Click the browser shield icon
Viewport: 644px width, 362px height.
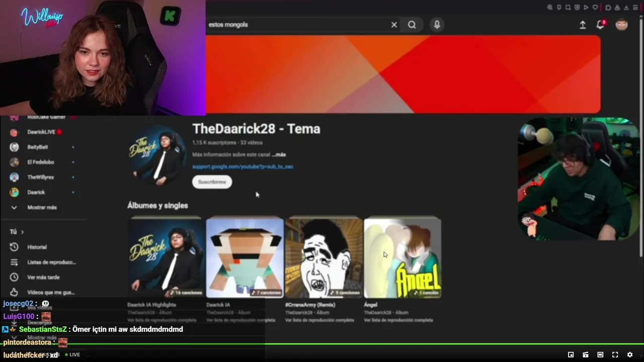click(577, 7)
